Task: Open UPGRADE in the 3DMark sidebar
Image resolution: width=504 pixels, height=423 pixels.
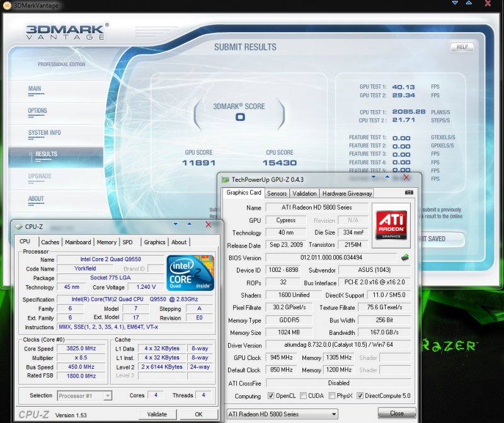Action: [x=40, y=176]
